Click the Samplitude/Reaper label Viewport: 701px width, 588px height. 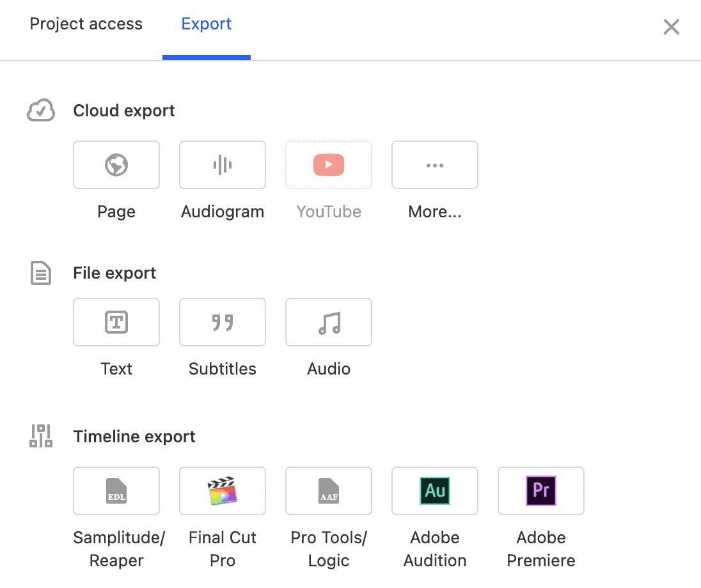pos(118,549)
